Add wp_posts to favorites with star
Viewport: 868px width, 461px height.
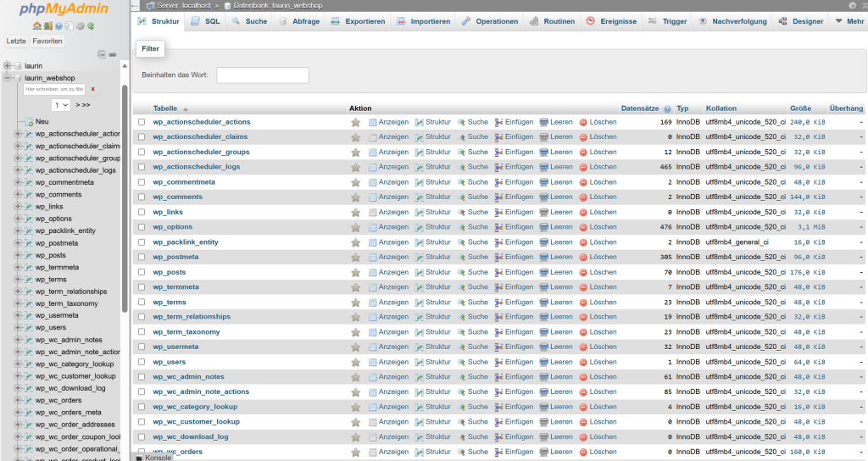pos(355,272)
